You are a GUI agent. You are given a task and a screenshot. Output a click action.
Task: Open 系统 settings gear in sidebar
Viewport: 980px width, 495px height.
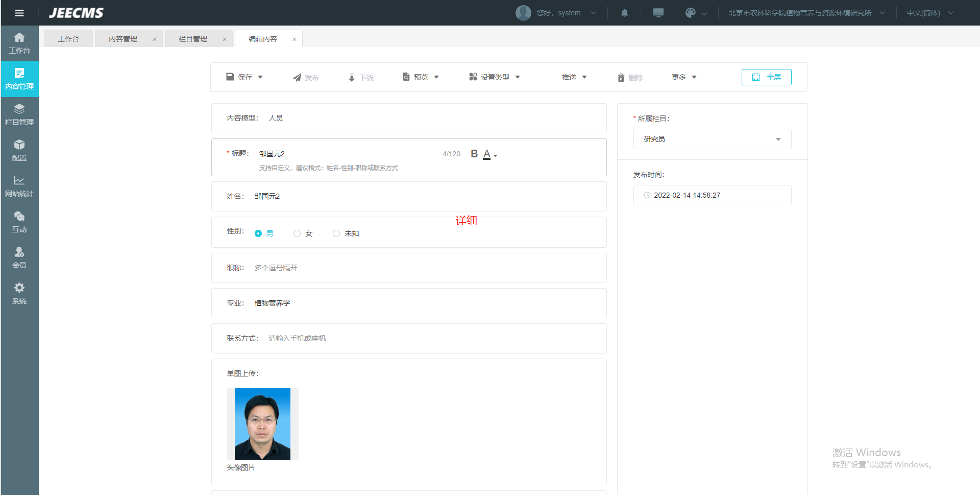tap(19, 293)
